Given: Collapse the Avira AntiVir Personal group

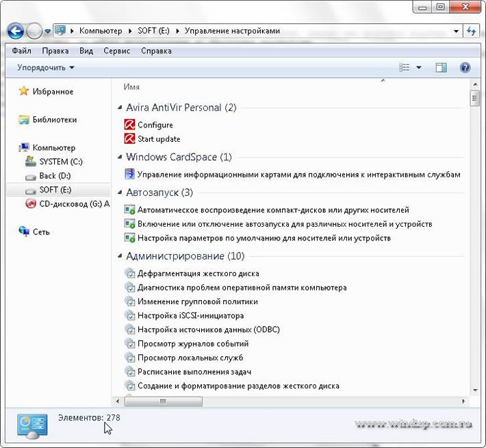Looking at the screenshot, I should click(x=120, y=108).
